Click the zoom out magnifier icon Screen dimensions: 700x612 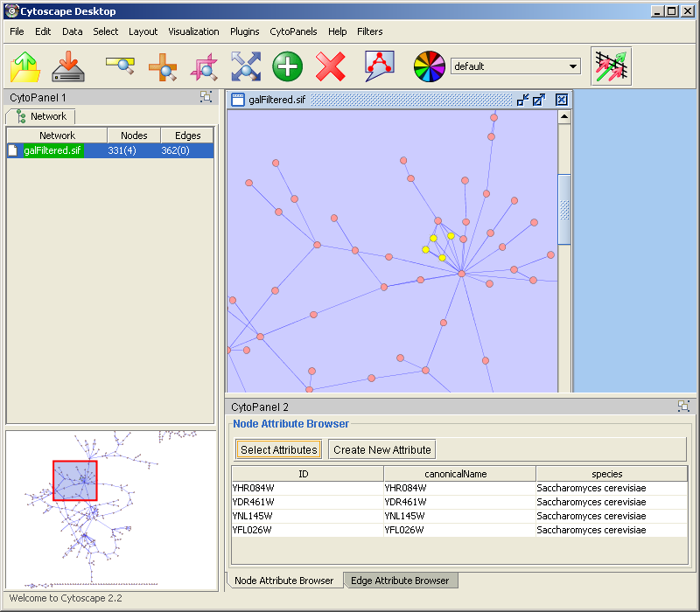click(x=119, y=66)
